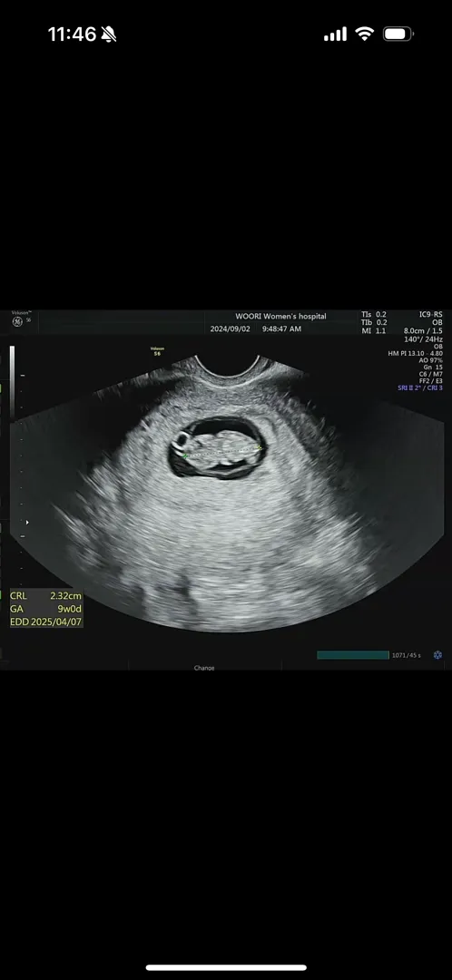Tap the cellular signal bars
452x980 pixels.
tap(335, 34)
